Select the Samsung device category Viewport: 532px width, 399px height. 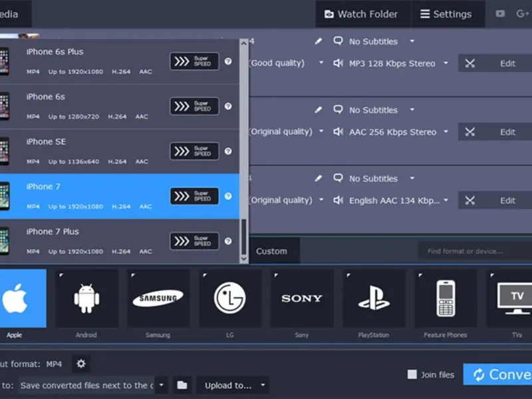(158, 298)
